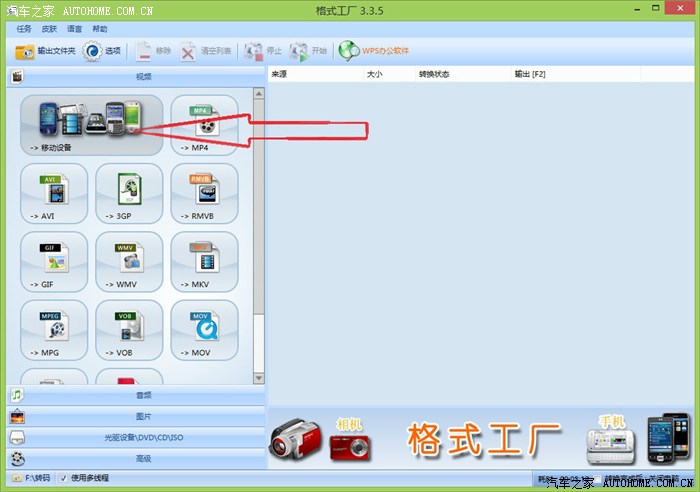
Task: Open 选项 options from the toolbar
Action: coord(104,51)
